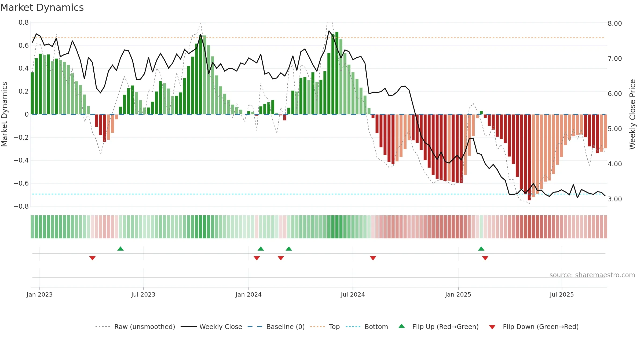Screen dimensions: 644x362
Task: Click the Market Dynamics chart title
Action: coord(42,8)
